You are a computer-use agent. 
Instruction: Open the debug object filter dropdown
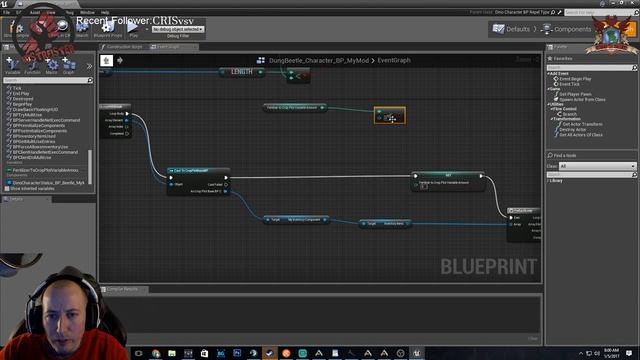point(178,29)
